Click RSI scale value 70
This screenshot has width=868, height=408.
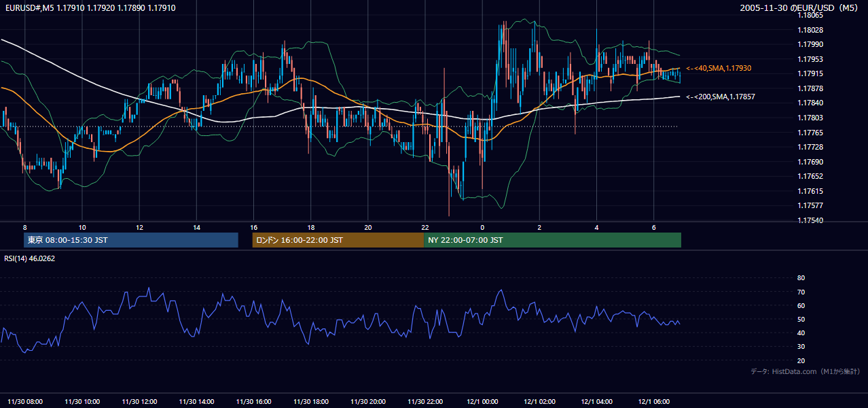(x=801, y=292)
